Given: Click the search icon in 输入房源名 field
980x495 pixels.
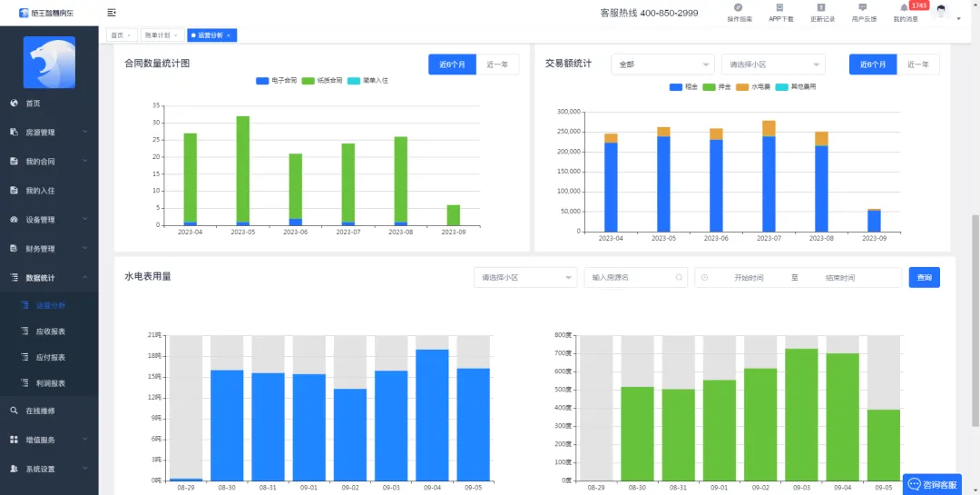Looking at the screenshot, I should coord(678,278).
